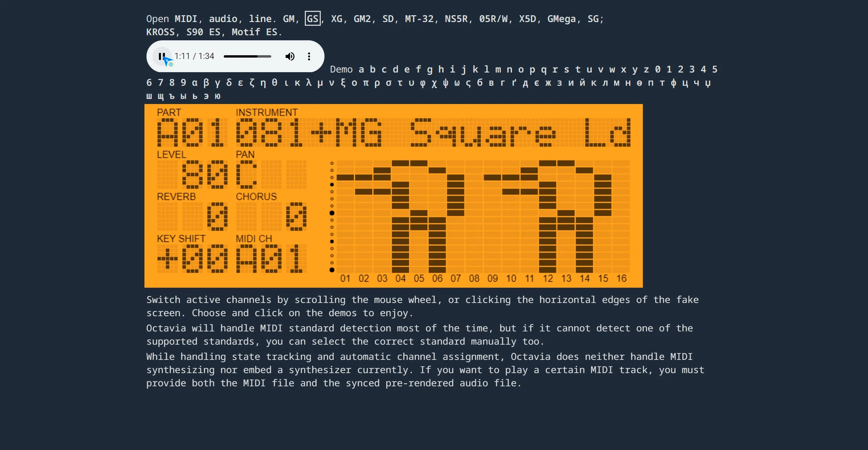Play demo '0'

click(x=658, y=69)
